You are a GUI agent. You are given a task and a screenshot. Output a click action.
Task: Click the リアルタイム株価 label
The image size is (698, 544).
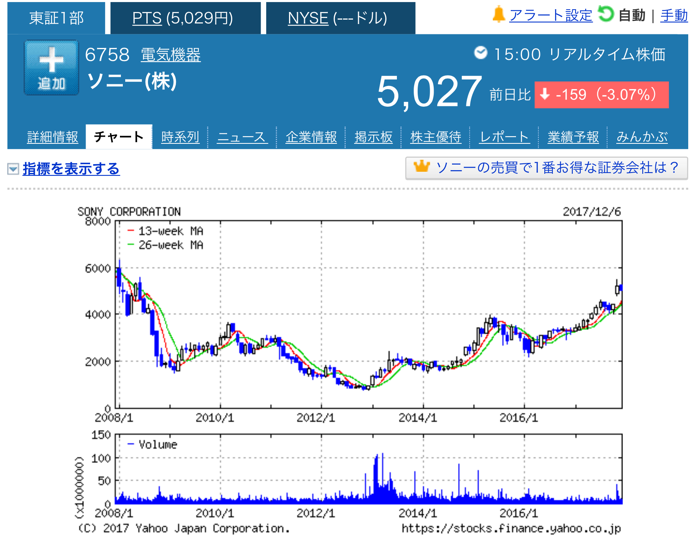pos(607,54)
